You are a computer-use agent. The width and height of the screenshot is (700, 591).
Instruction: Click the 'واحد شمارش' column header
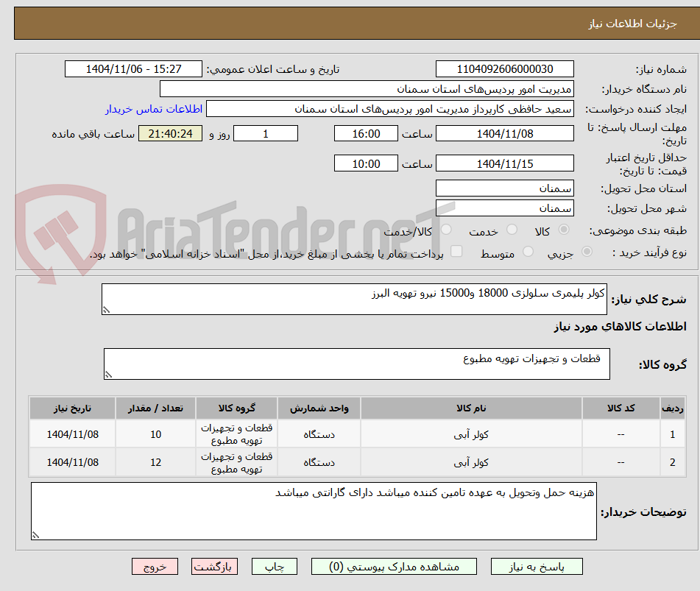319,408
